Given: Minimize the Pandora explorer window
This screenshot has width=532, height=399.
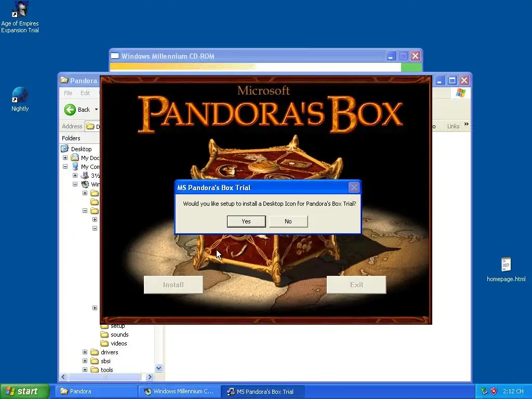Looking at the screenshot, I should point(440,81).
